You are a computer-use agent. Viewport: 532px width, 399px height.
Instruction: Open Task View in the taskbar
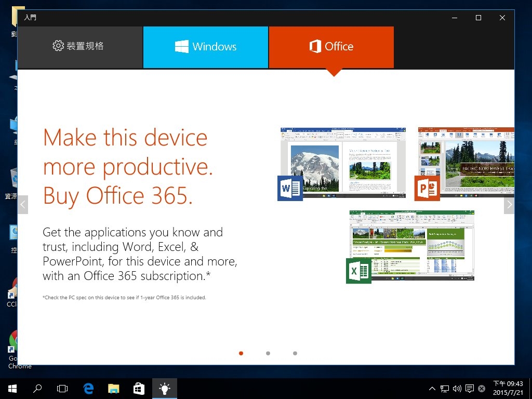coord(62,389)
